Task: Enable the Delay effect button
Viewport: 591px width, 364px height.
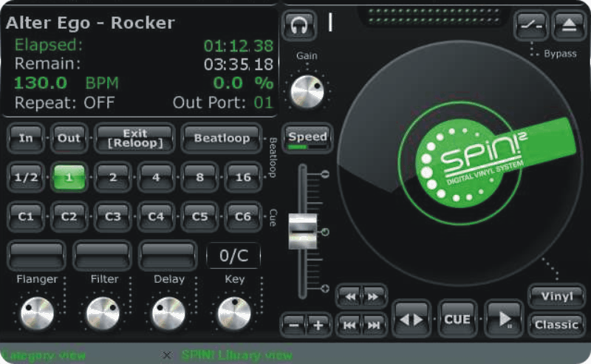Action: [169, 255]
